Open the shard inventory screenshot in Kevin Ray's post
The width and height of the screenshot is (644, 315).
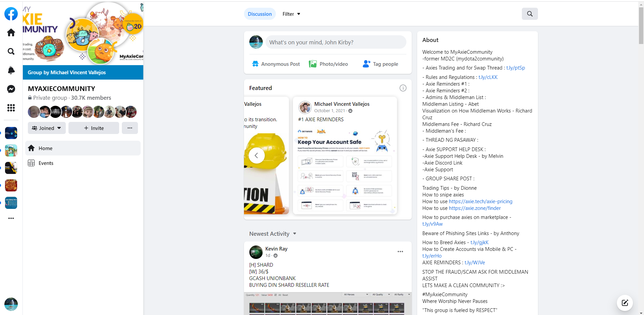(328, 304)
